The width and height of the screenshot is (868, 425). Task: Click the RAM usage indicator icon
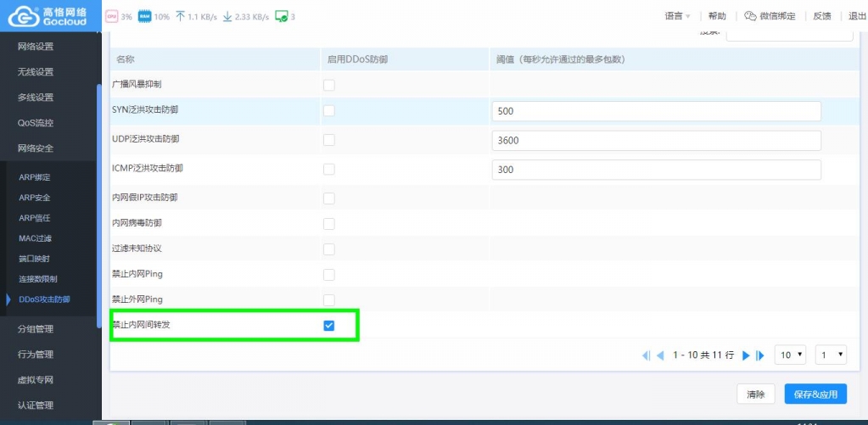143,16
